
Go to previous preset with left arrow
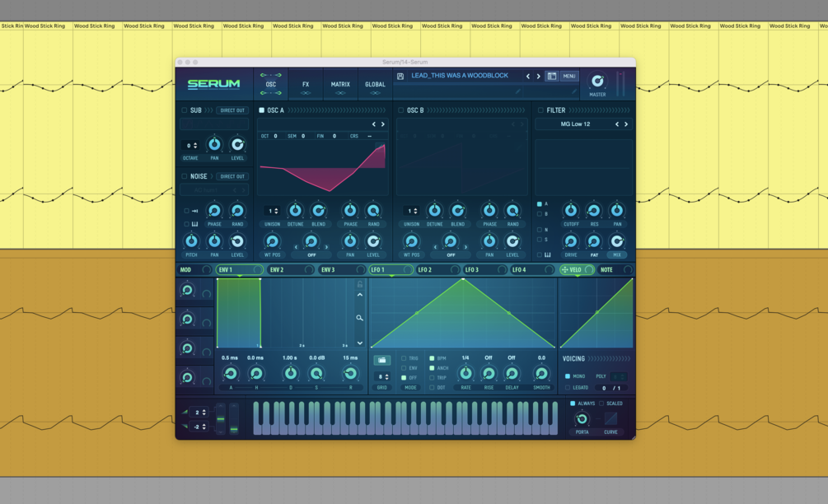point(527,76)
